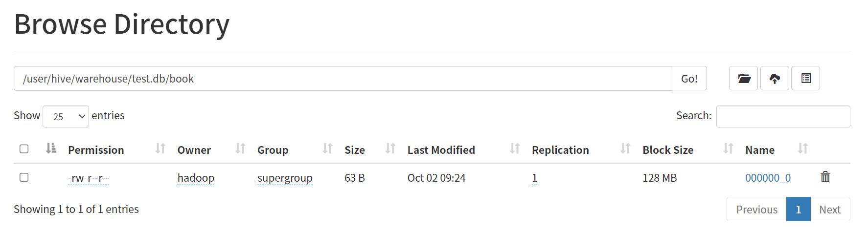Check the 000000_0 row checkbox

(24, 177)
